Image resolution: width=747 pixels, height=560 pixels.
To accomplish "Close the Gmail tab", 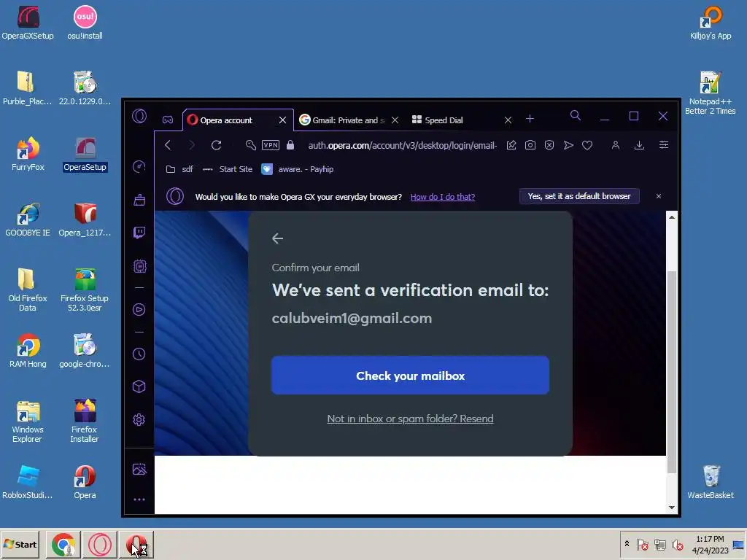I will tap(395, 120).
